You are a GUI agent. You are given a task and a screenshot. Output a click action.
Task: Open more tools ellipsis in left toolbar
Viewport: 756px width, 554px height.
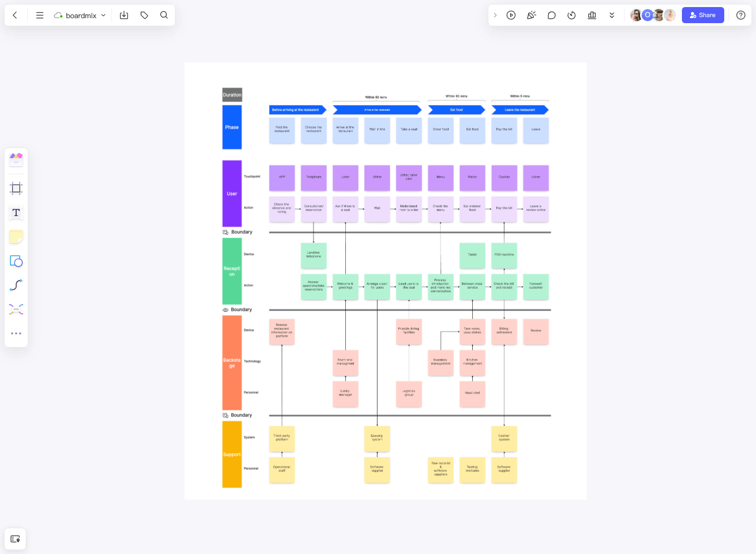point(16,333)
